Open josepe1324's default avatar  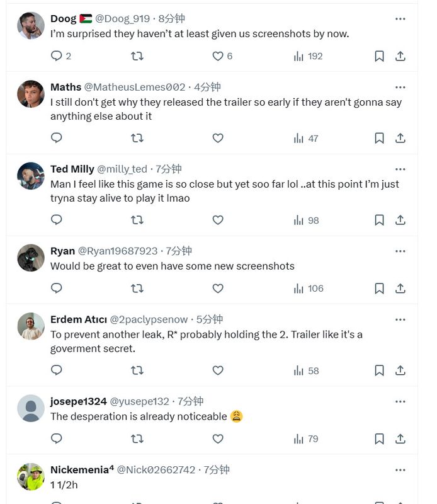(30, 408)
